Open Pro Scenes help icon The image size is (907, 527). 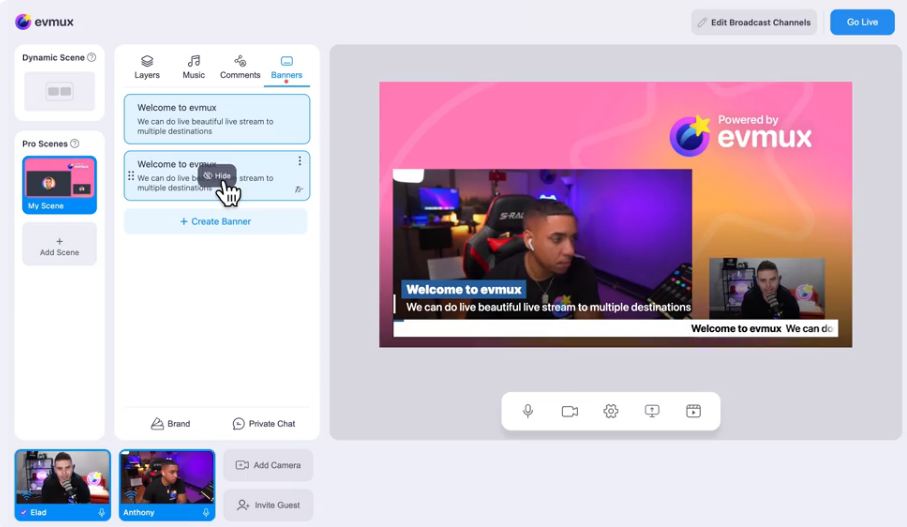point(75,143)
